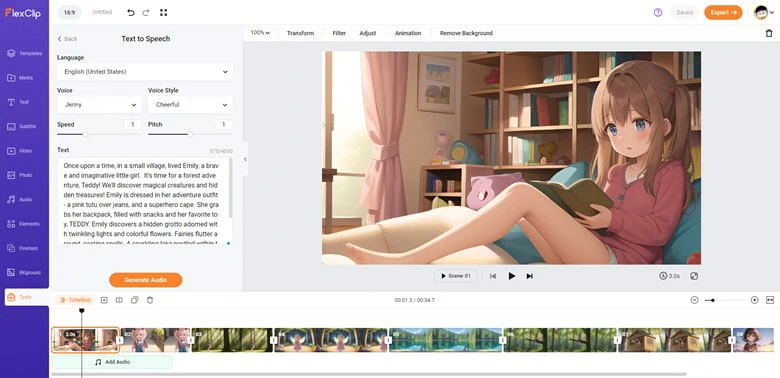Collapse the left panel with arrow handle
Viewport: 780px width, 378px height.
pyautogui.click(x=245, y=159)
